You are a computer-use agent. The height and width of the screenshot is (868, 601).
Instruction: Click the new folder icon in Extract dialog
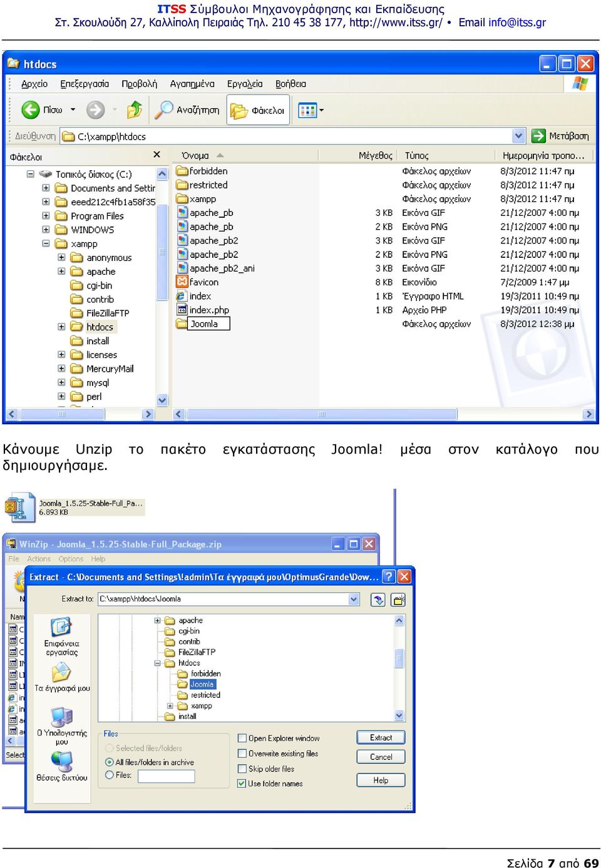click(x=398, y=600)
